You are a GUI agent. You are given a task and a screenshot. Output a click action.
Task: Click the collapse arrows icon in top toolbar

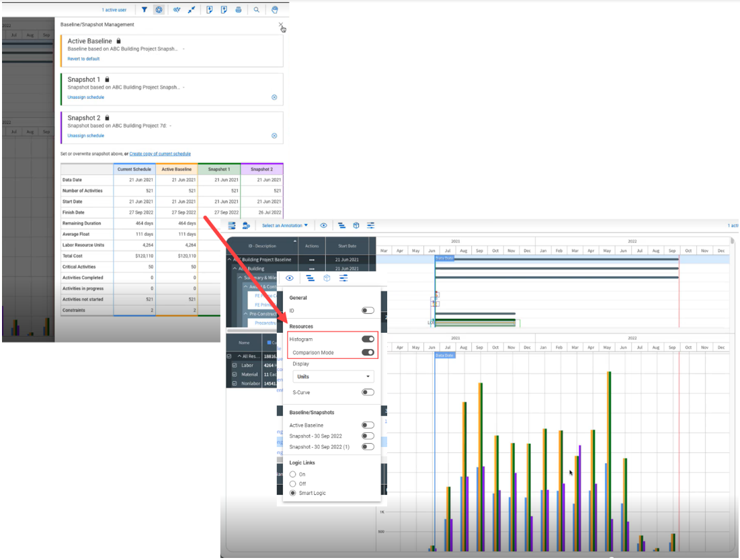192,10
